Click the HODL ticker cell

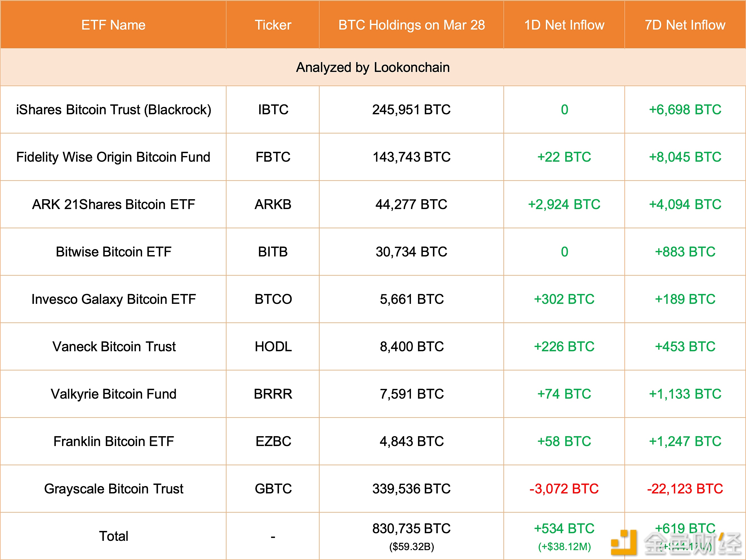point(273,346)
